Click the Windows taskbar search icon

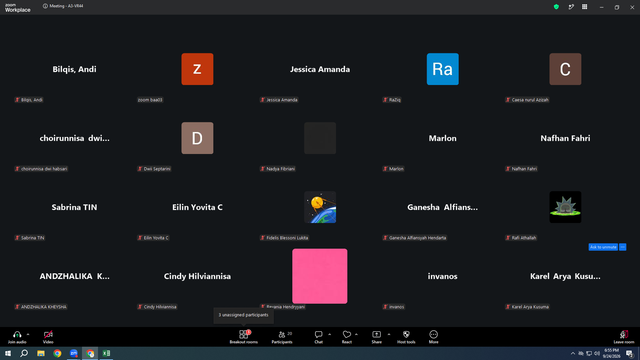click(x=24, y=353)
